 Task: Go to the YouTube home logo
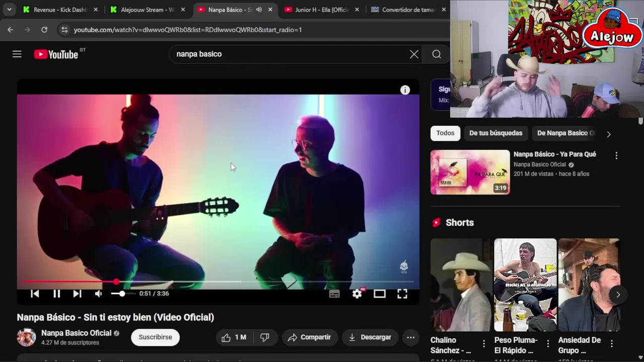56,54
